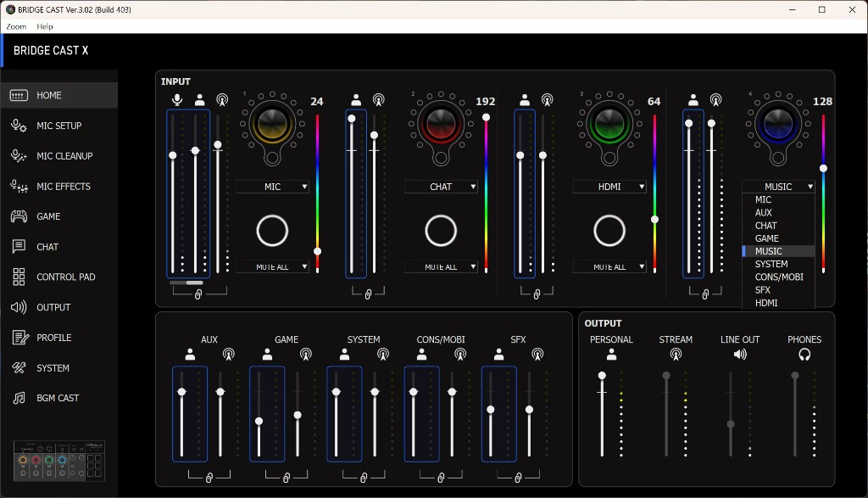Toggle the link under GAME channel faders
Viewport: 868px width, 498px height.
287,478
